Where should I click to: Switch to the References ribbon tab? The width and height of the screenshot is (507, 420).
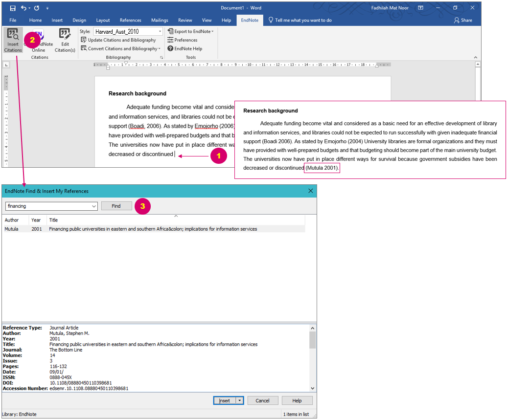[130, 20]
